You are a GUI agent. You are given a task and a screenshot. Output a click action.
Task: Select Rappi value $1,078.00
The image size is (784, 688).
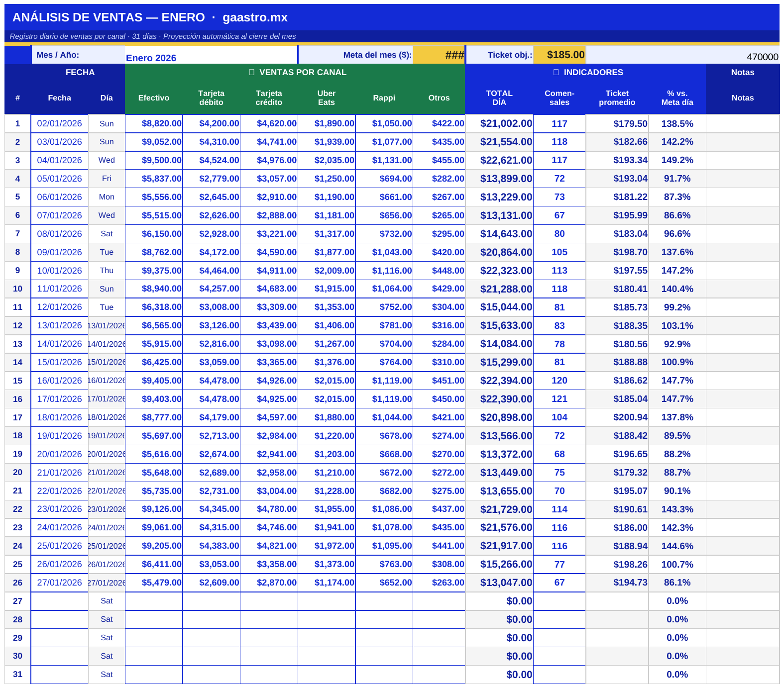pyautogui.click(x=384, y=527)
